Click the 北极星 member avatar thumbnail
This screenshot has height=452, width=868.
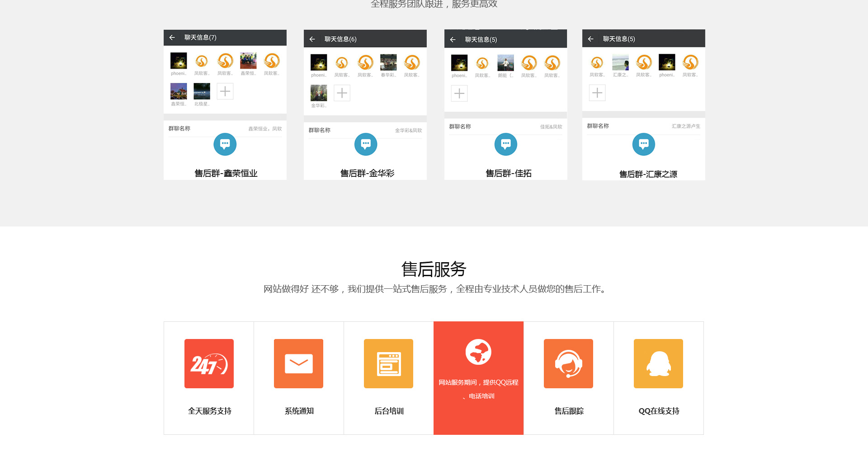[x=202, y=91]
